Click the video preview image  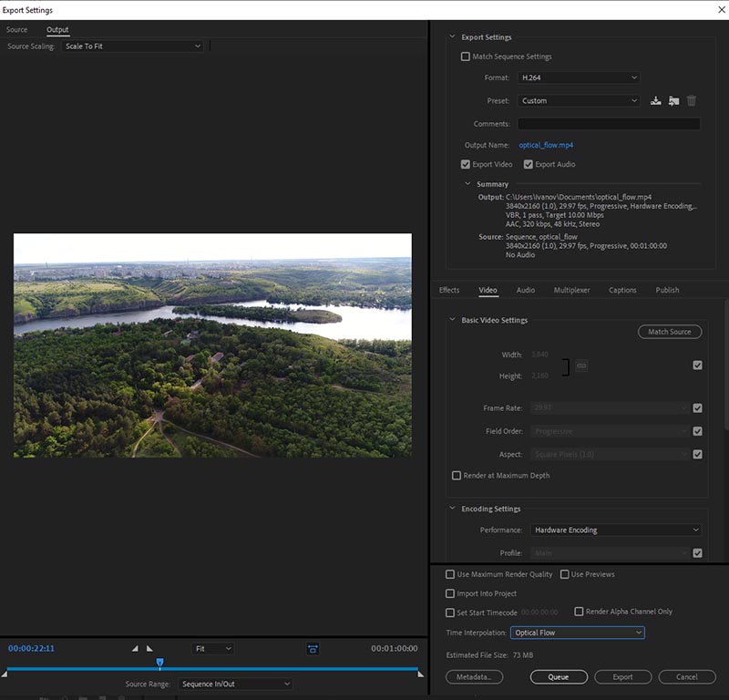click(x=212, y=345)
